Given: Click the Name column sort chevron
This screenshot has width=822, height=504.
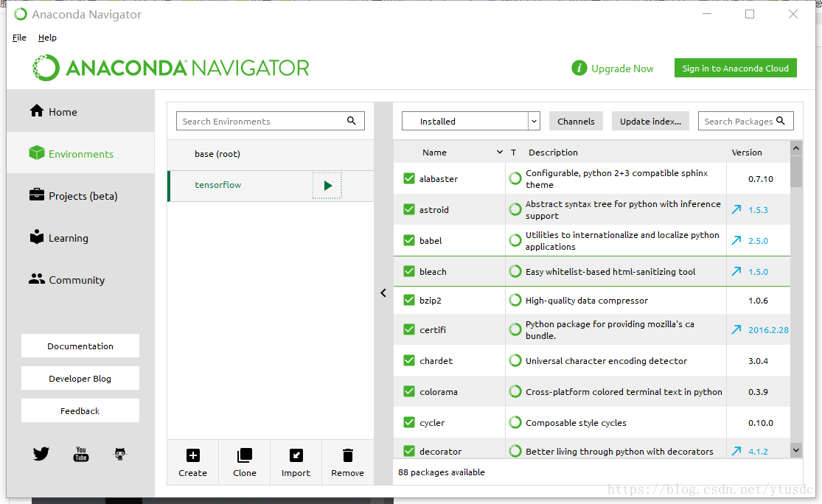Looking at the screenshot, I should [499, 153].
